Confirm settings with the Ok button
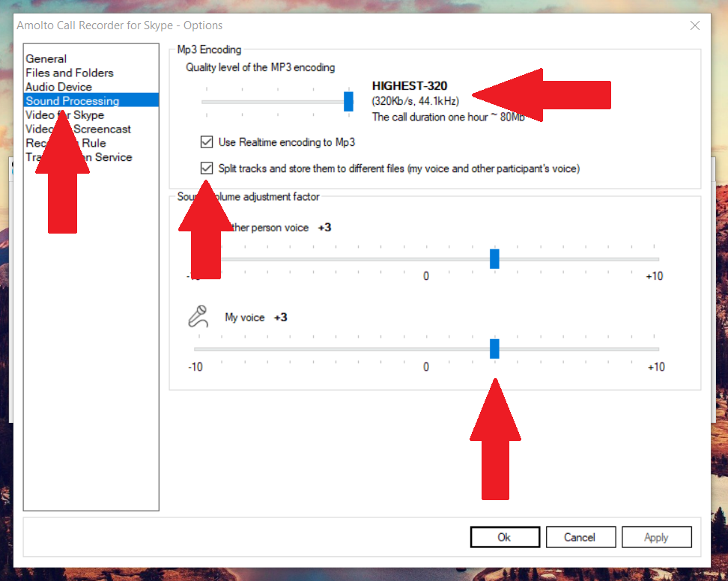The width and height of the screenshot is (728, 581). click(505, 537)
